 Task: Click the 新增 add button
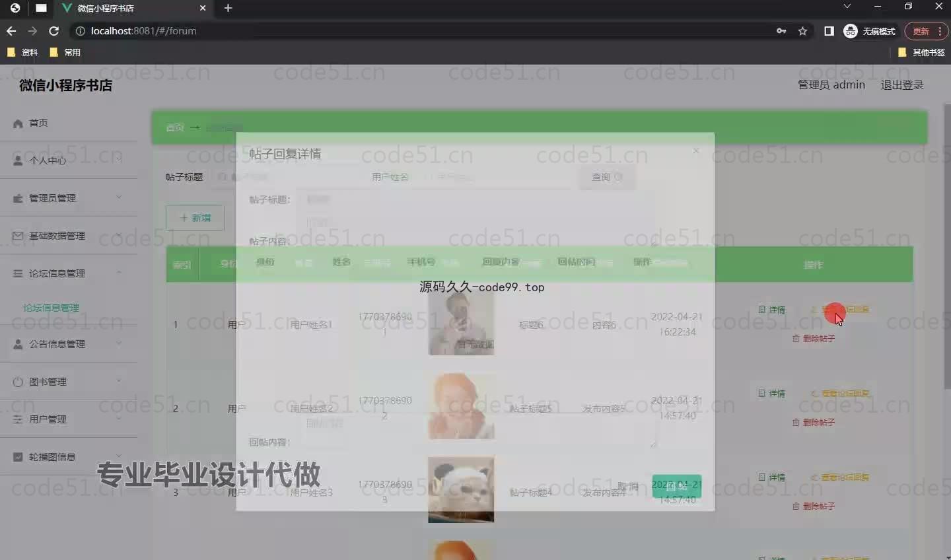195,218
